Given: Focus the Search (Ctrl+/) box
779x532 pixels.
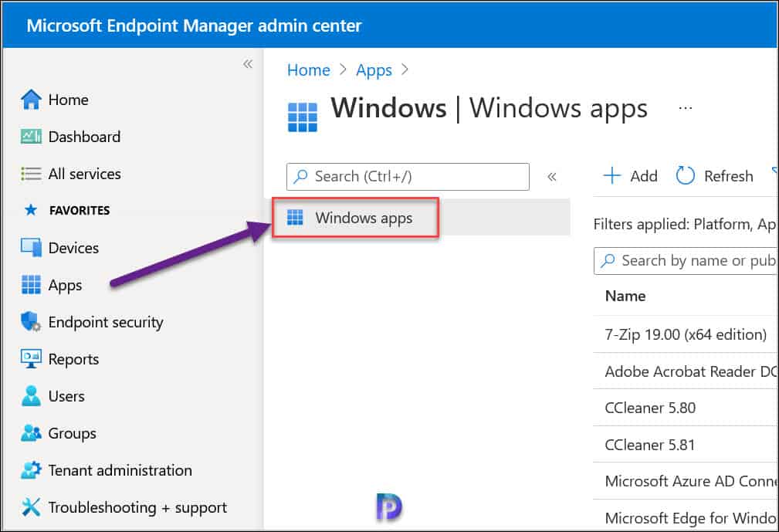Looking at the screenshot, I should coord(408,176).
